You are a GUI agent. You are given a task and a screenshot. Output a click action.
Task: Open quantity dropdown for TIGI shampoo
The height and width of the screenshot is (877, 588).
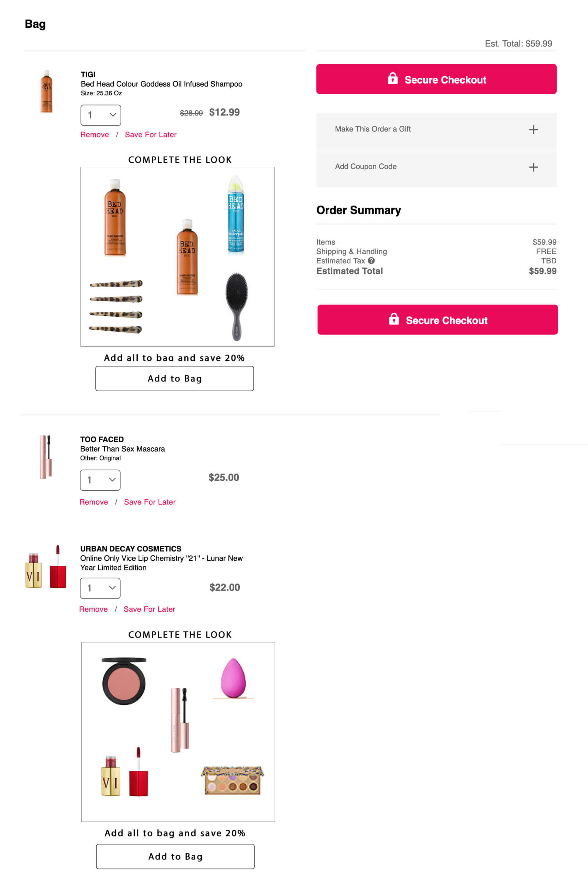point(100,115)
